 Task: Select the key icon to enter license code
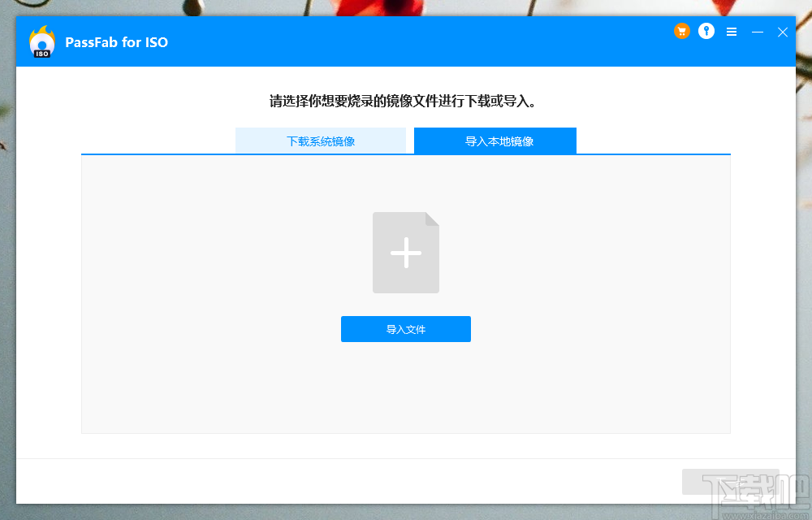point(706,31)
